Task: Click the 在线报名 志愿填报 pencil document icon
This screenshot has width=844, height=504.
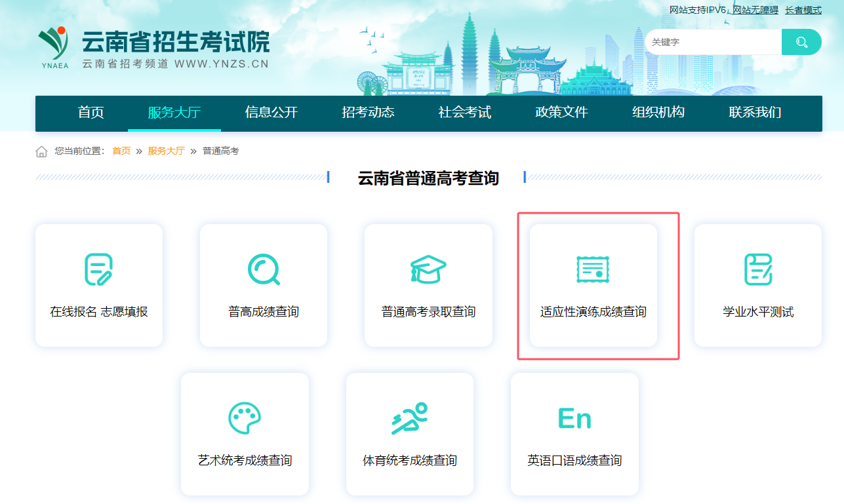Action: pyautogui.click(x=98, y=269)
